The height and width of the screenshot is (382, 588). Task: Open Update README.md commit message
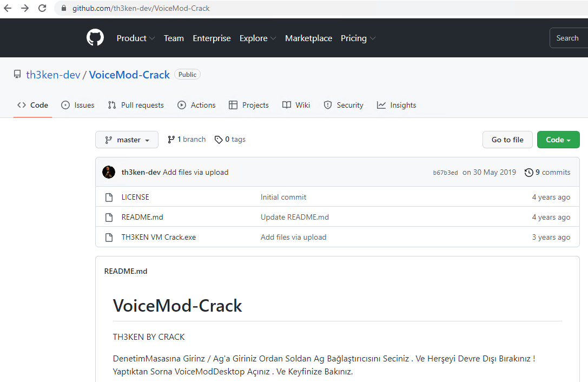294,218
